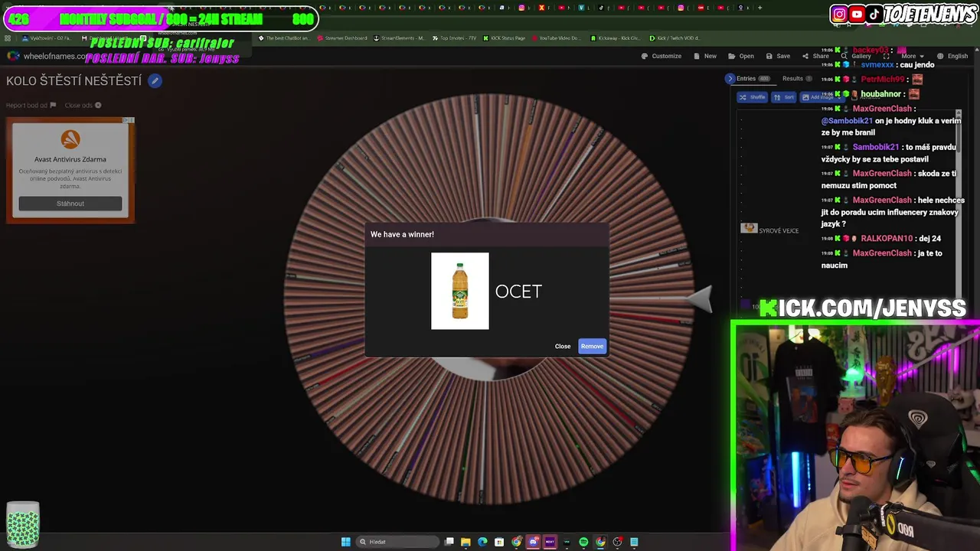Open Task View on the taskbar

click(x=449, y=542)
